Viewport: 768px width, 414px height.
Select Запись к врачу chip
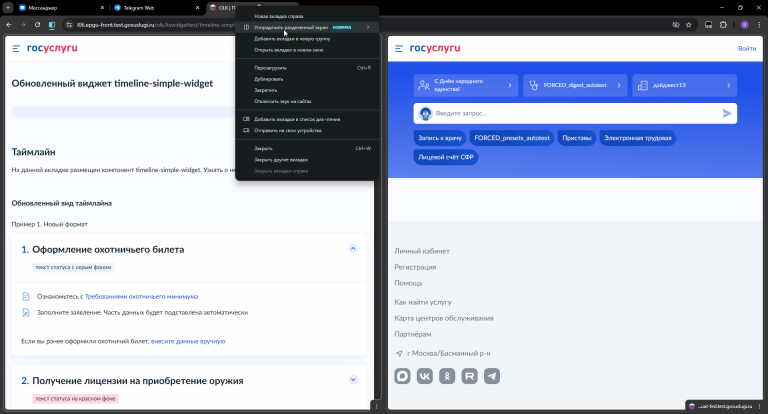tap(440, 138)
